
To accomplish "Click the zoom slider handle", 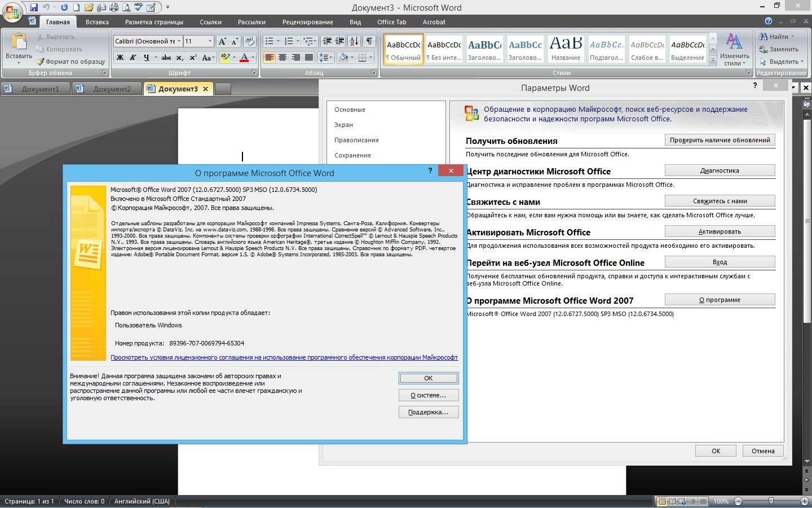I will pyautogui.click(x=771, y=501).
